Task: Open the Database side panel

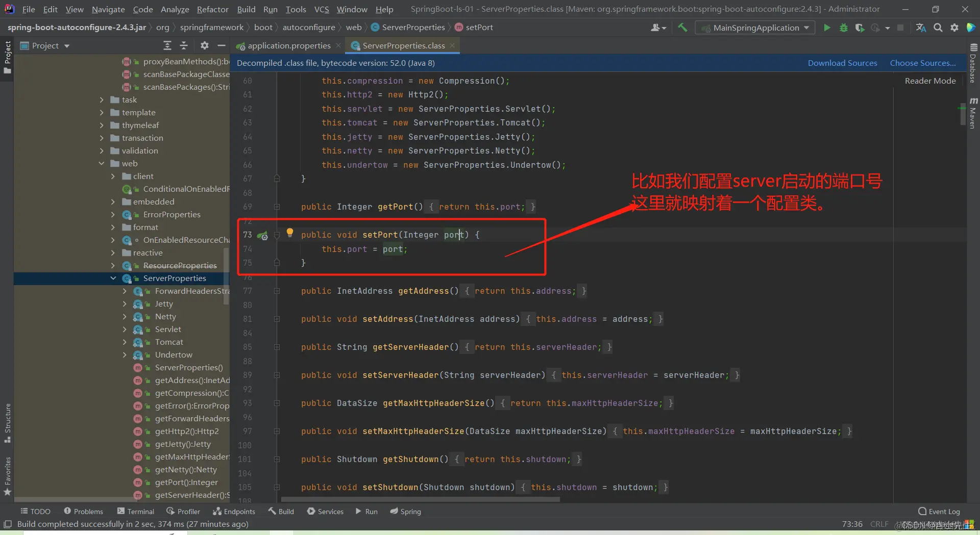Action: pos(973,63)
